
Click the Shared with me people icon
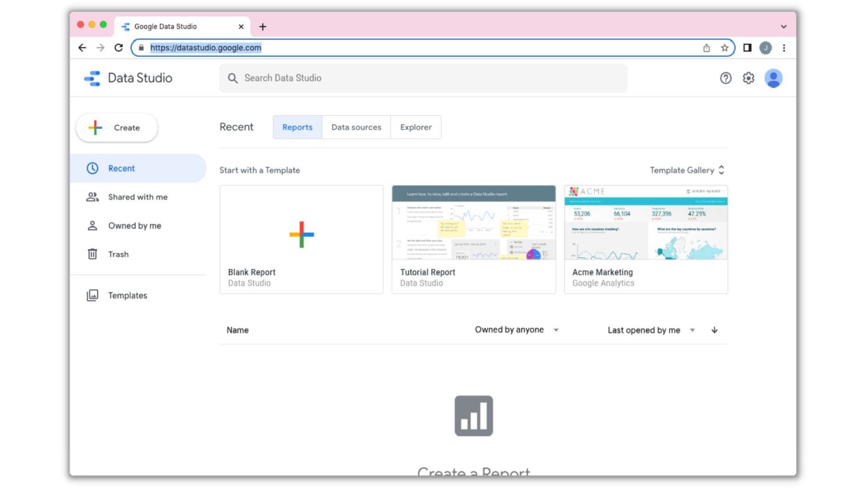pos(92,197)
